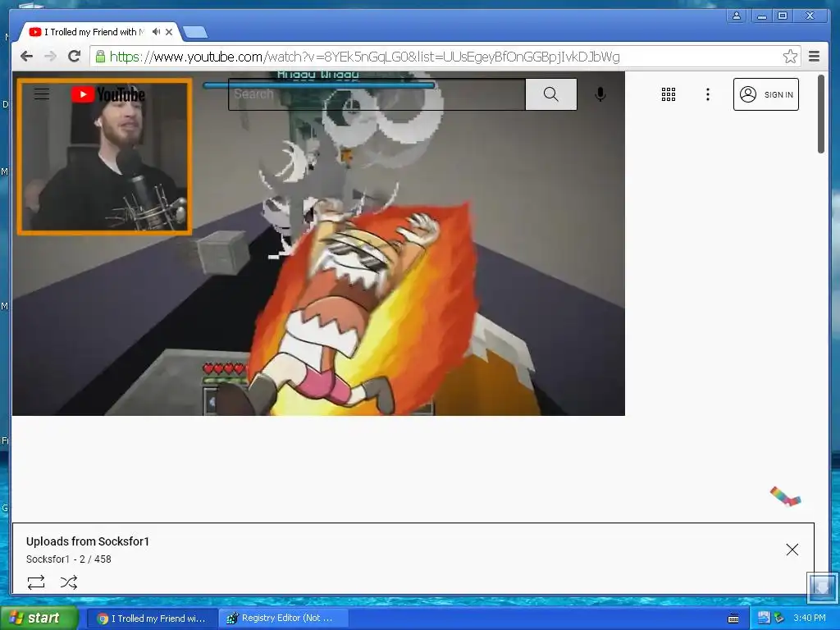This screenshot has width=840, height=630.
Task: Click the security shield tray icon
Action: tap(779, 619)
